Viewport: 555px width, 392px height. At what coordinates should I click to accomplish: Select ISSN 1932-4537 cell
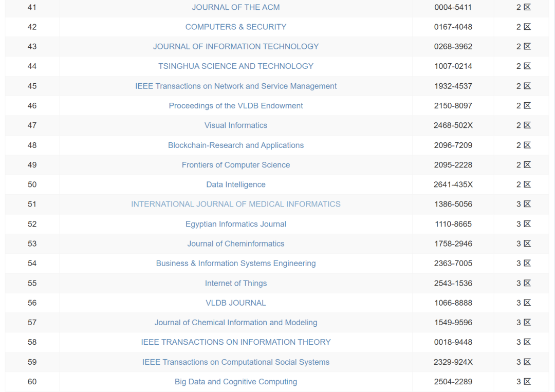click(453, 86)
